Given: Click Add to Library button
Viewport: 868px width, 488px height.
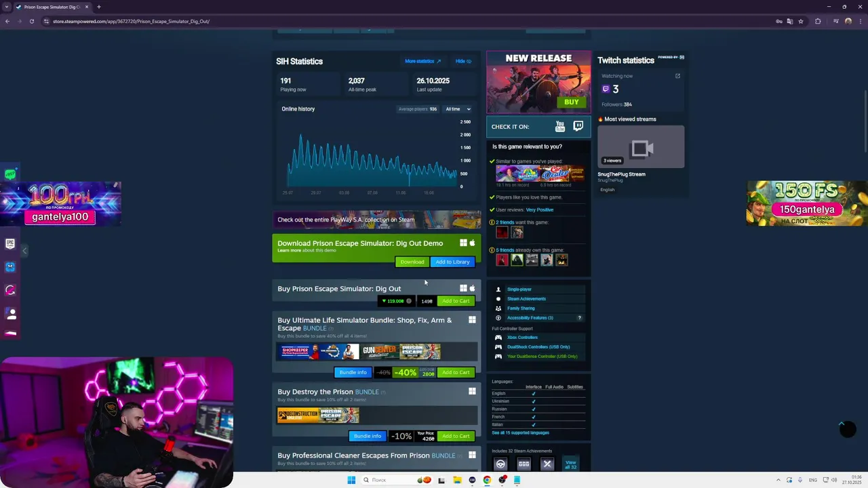Looking at the screenshot, I should [x=452, y=262].
